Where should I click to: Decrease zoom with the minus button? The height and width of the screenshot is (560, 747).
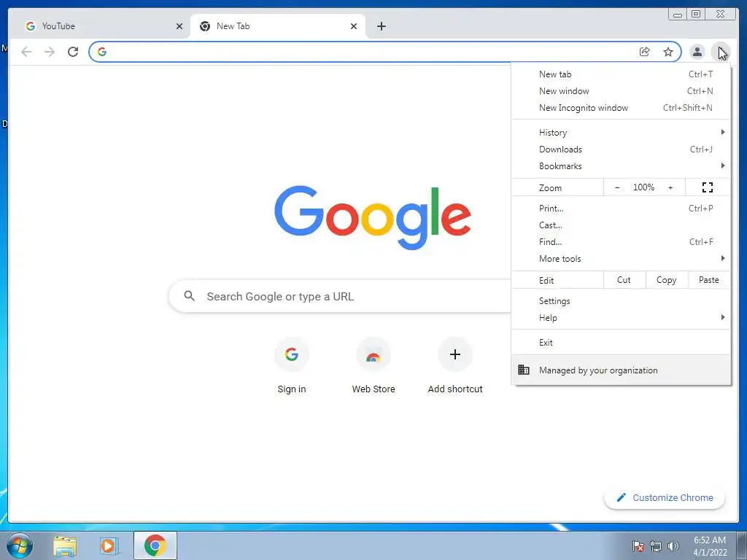pyautogui.click(x=617, y=187)
